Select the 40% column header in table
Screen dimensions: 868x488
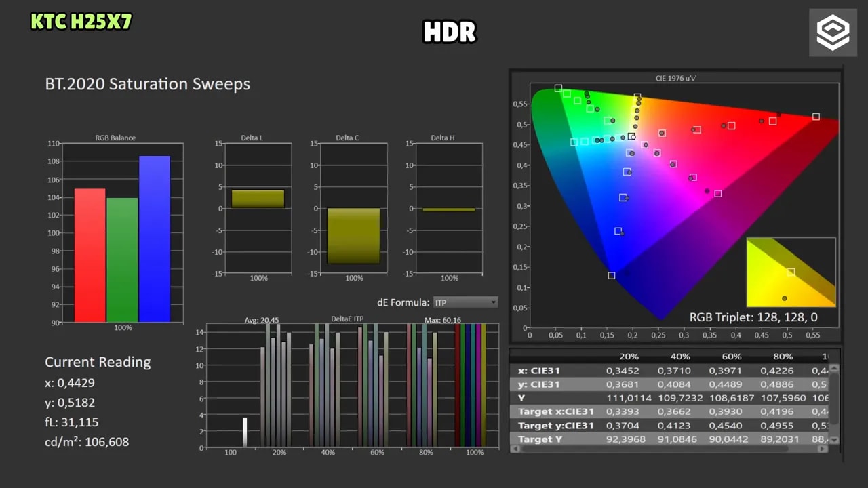pyautogui.click(x=680, y=357)
